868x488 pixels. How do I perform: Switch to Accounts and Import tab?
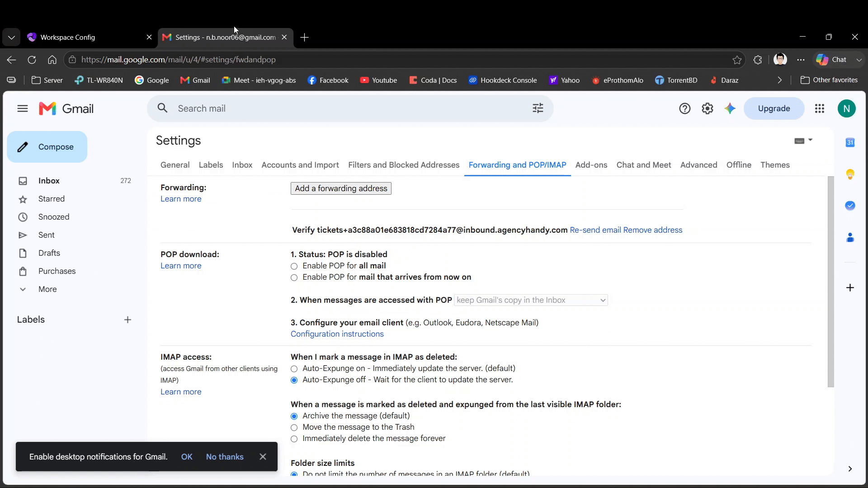(300, 165)
